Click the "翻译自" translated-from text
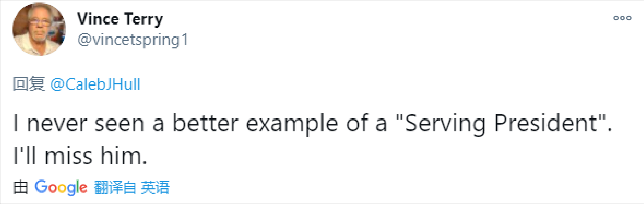 tap(115, 187)
